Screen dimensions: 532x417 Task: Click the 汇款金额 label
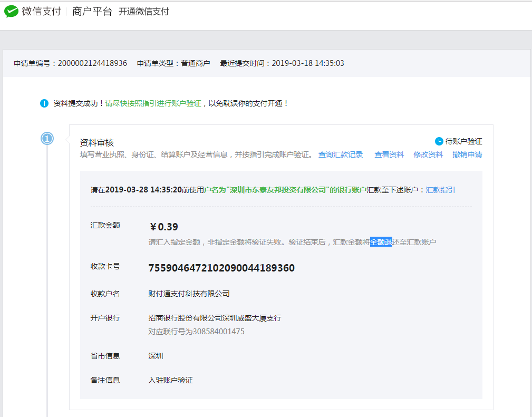pyautogui.click(x=105, y=225)
